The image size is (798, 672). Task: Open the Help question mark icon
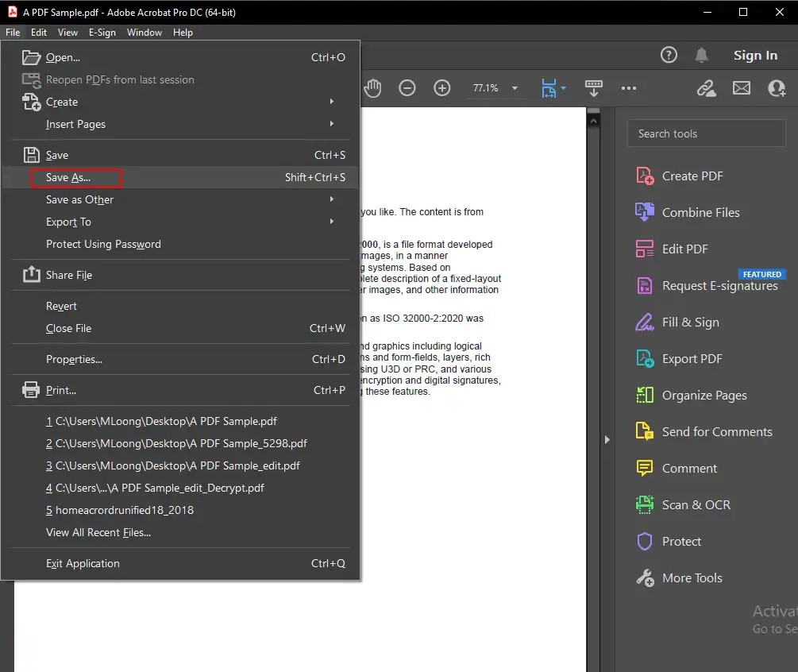(x=669, y=55)
